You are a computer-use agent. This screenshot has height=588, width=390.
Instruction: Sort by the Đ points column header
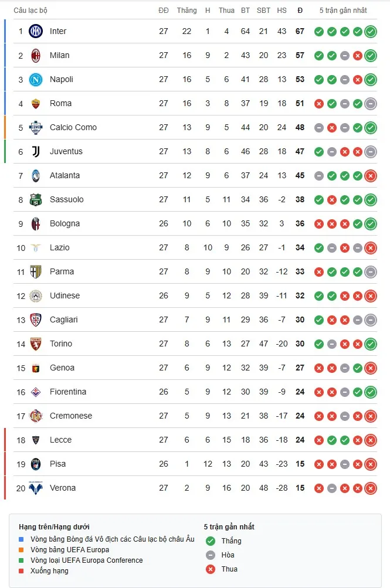299,10
